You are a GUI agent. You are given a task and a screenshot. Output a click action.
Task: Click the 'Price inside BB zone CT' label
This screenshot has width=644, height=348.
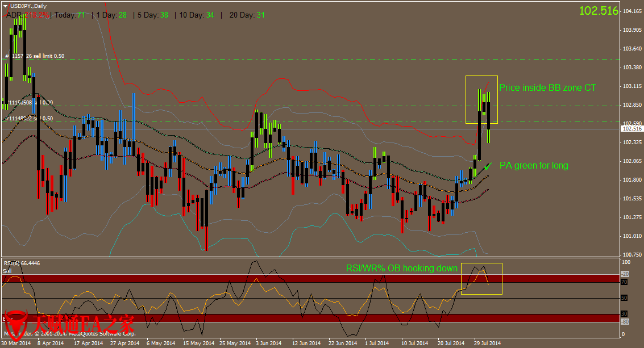tap(547, 87)
